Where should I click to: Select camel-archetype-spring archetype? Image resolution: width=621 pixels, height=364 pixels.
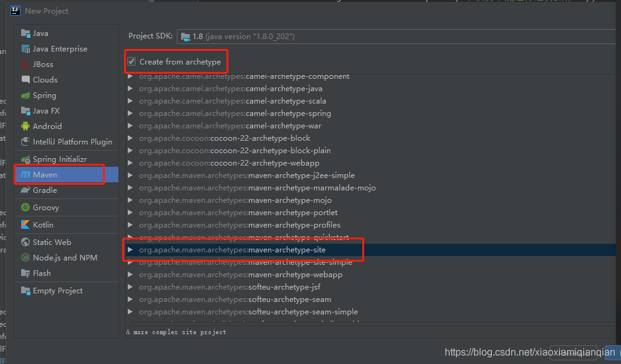point(235,113)
